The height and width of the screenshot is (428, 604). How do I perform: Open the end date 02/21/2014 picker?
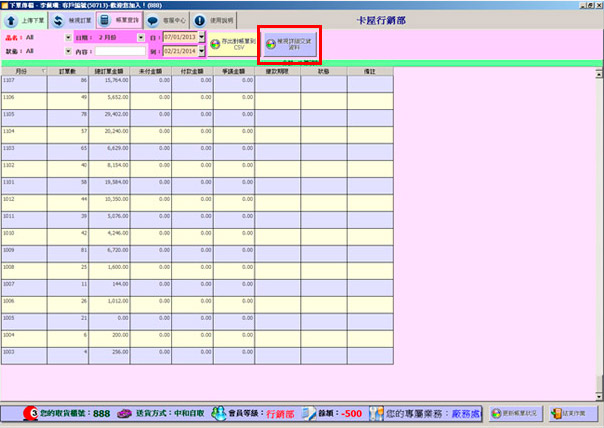point(201,50)
